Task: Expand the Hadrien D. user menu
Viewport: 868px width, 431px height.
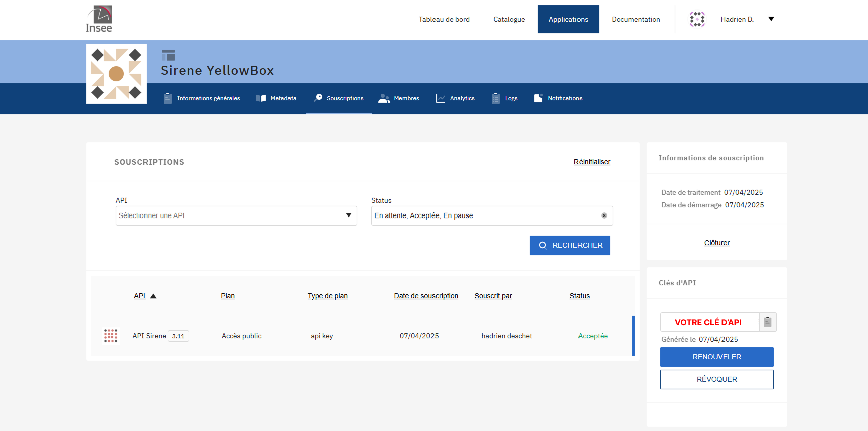Action: (771, 19)
